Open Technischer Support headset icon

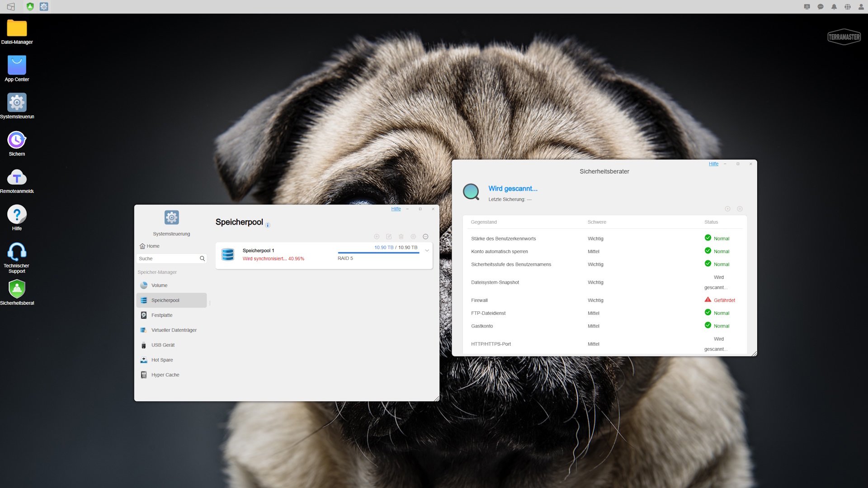(x=17, y=252)
